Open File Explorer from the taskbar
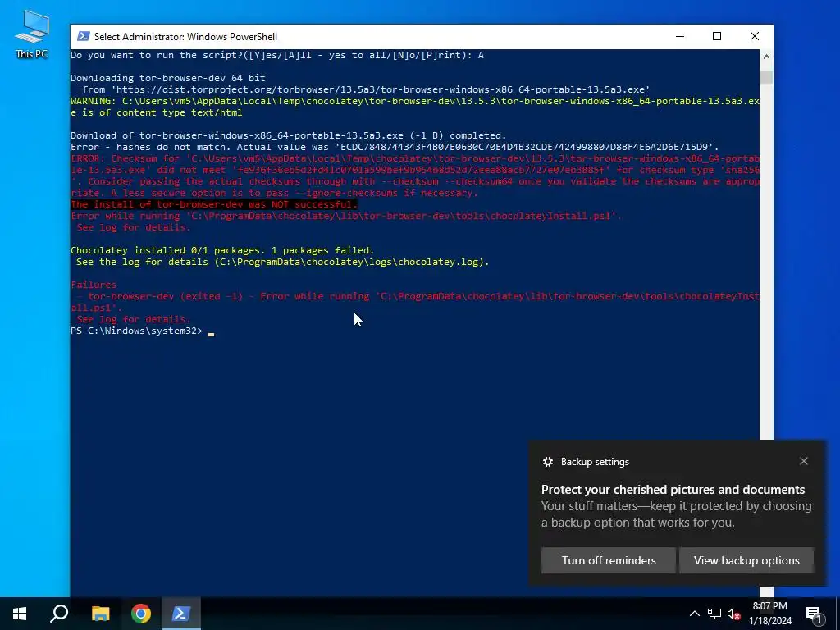 coord(100,614)
